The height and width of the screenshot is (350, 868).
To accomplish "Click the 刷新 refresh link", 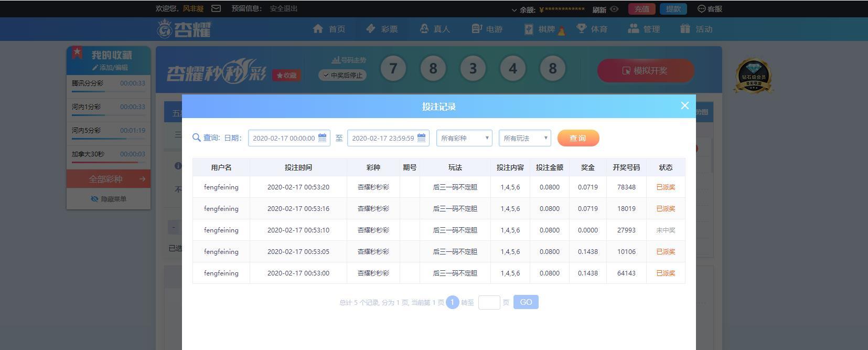I will pos(599,9).
